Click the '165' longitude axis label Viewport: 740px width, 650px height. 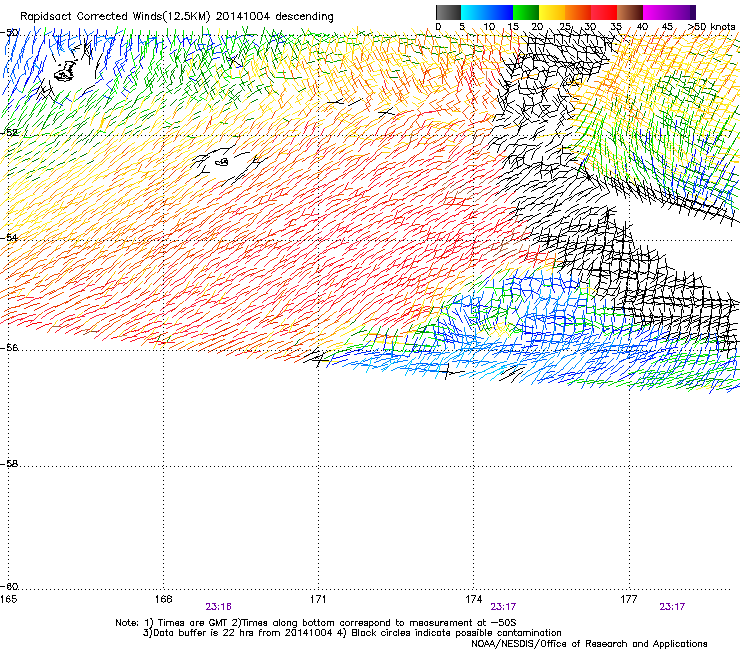[8, 599]
